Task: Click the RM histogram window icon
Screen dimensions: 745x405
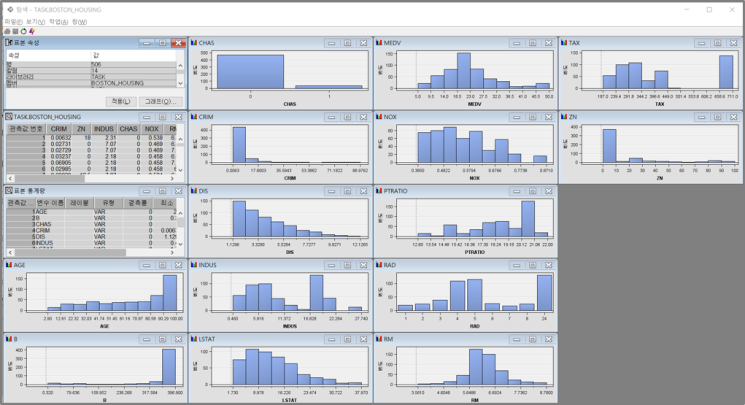Action: (379, 339)
